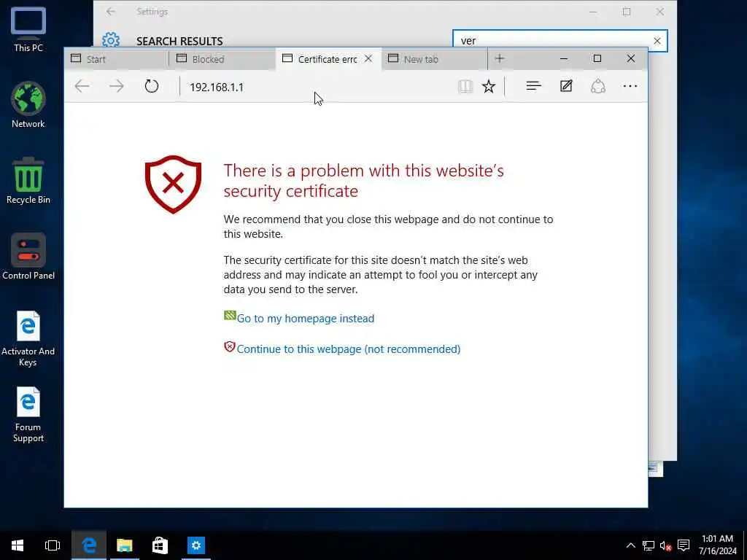Click the taskbar clock showing 1:01 AM
The image size is (747, 560).
[x=718, y=545]
